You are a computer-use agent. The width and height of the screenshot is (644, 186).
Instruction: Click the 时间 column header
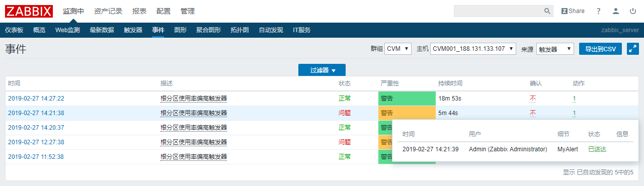coord(14,83)
